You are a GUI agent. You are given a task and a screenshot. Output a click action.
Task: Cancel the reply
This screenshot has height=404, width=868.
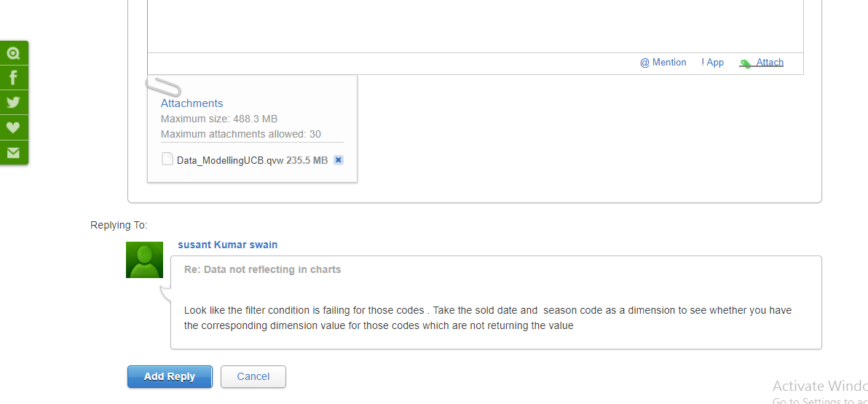coord(253,376)
